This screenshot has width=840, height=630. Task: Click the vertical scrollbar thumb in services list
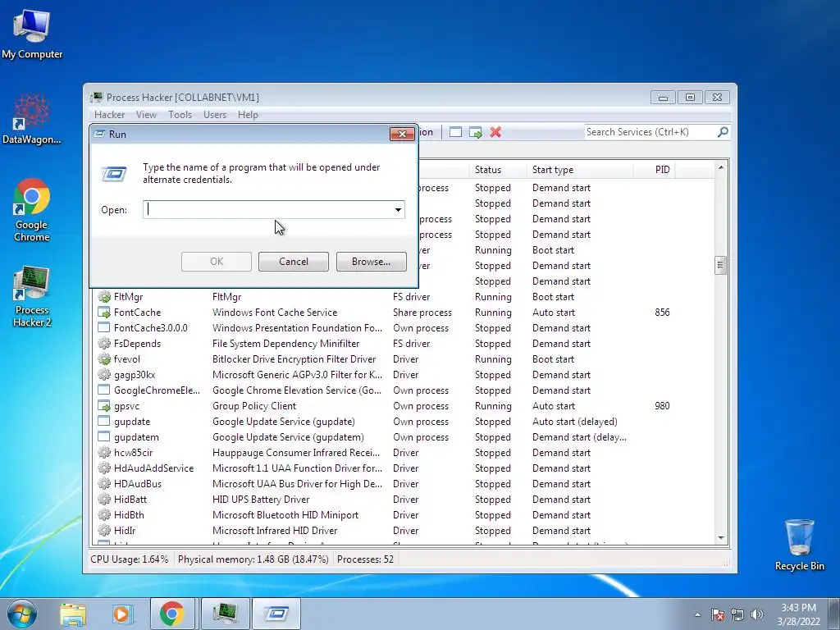point(721,265)
